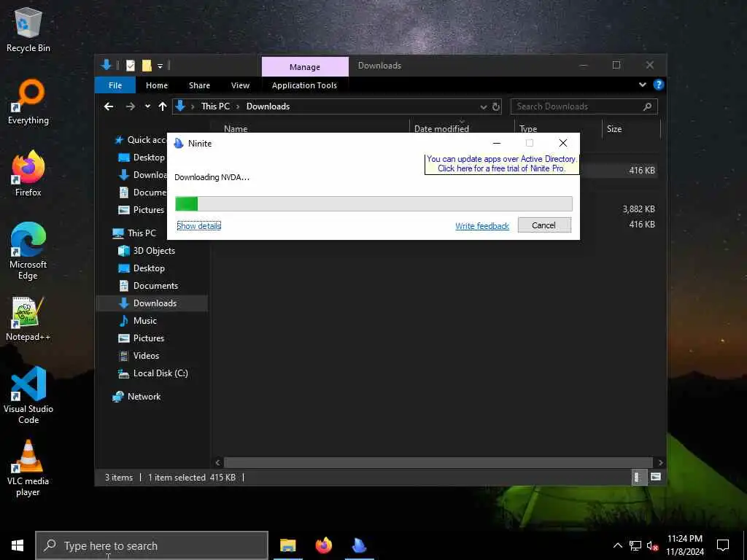Click the File Explorer taskbar icon
The width and height of the screenshot is (747, 560).
[287, 545]
